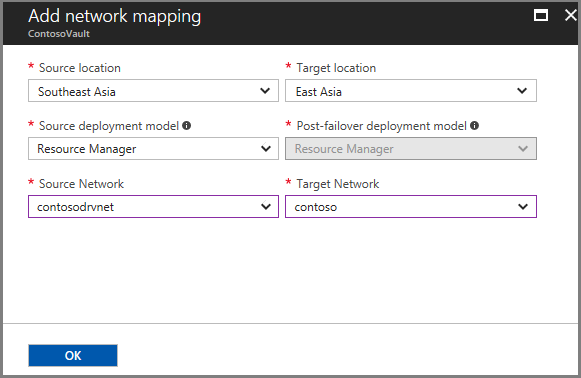Click the chevron in Source deployment model box
581x378 pixels.
pyautogui.click(x=266, y=149)
